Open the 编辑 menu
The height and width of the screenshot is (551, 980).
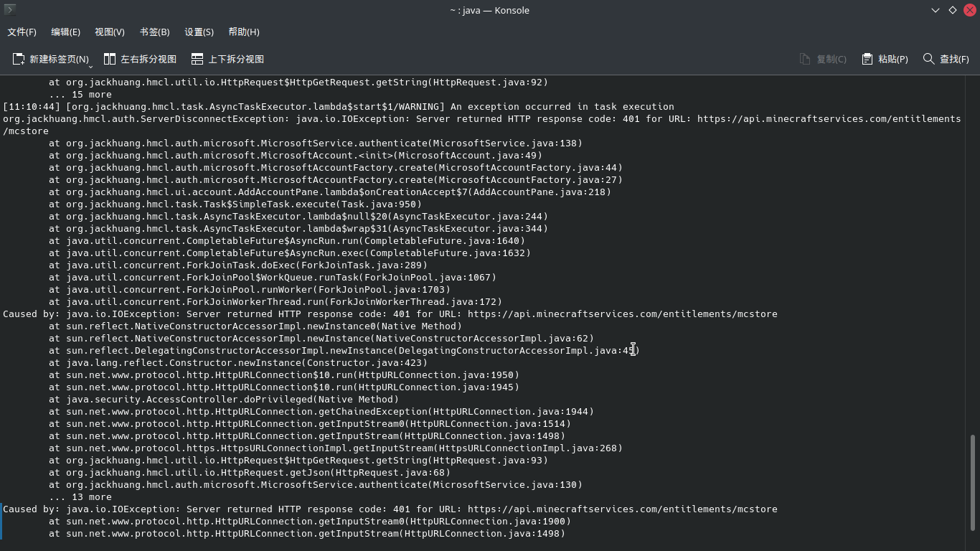(66, 32)
